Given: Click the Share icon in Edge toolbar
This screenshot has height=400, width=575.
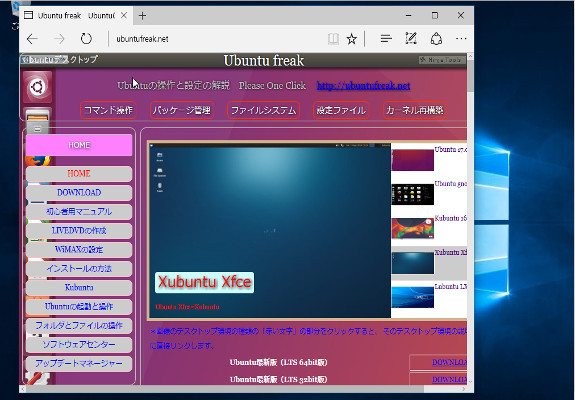Looking at the screenshot, I should tap(436, 38).
